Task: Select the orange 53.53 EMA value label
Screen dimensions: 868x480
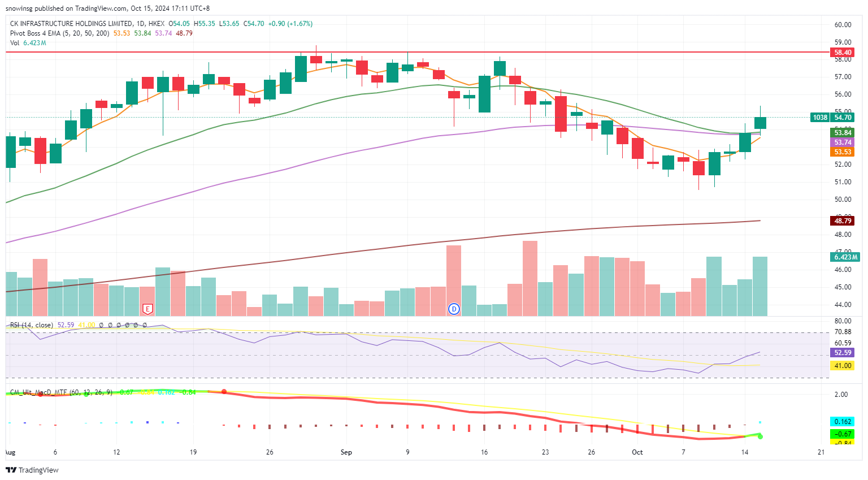Action: click(x=842, y=152)
